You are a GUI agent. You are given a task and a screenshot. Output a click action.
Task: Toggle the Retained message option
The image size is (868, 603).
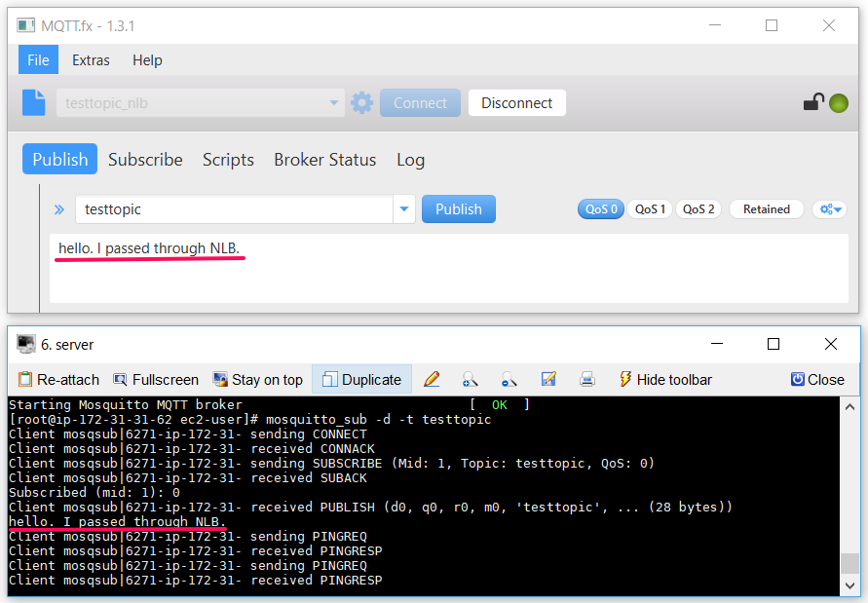pyautogui.click(x=766, y=209)
